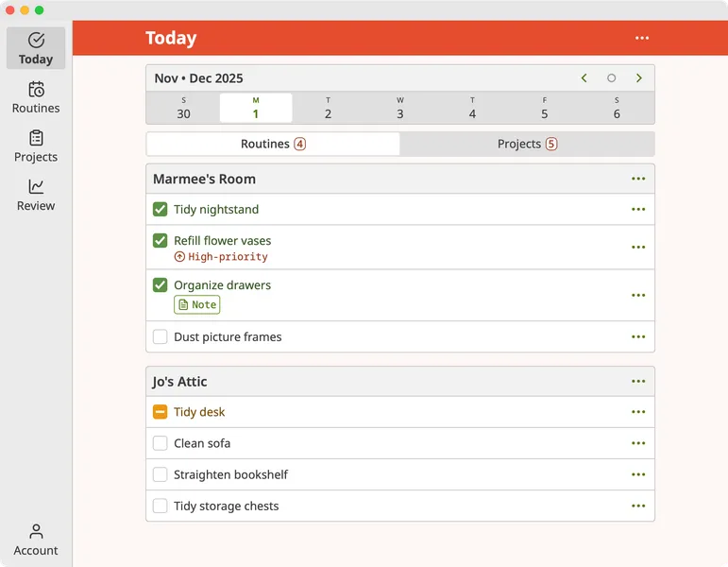Click the Tidy desk task name
Screen dimensions: 728x567
click(199, 412)
